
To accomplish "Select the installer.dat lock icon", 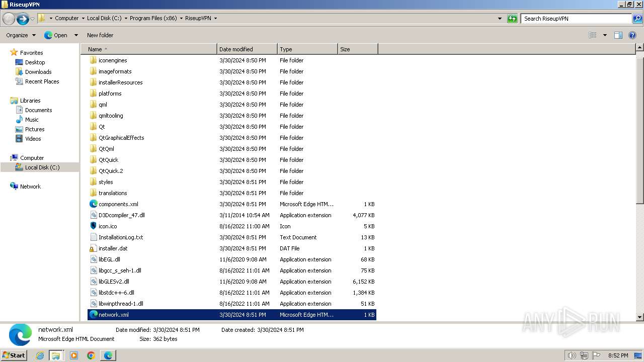I will click(x=93, y=248).
